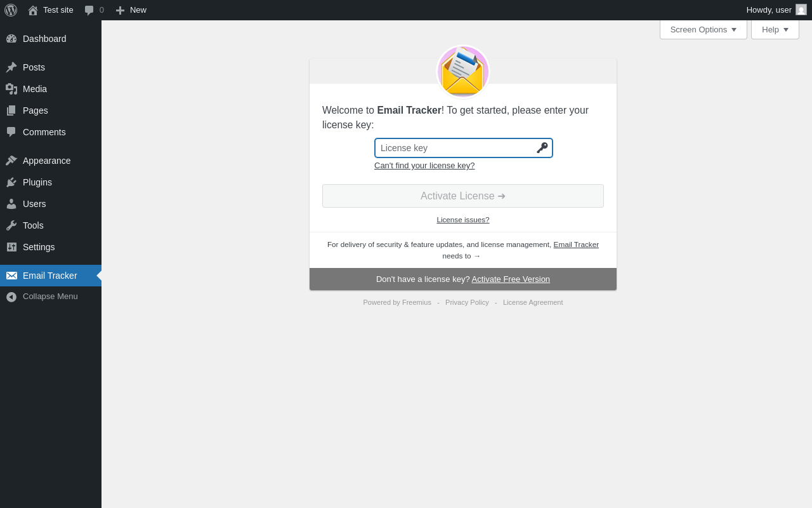This screenshot has height=508, width=812.
Task: Open the Users menu label
Action: 34,204
